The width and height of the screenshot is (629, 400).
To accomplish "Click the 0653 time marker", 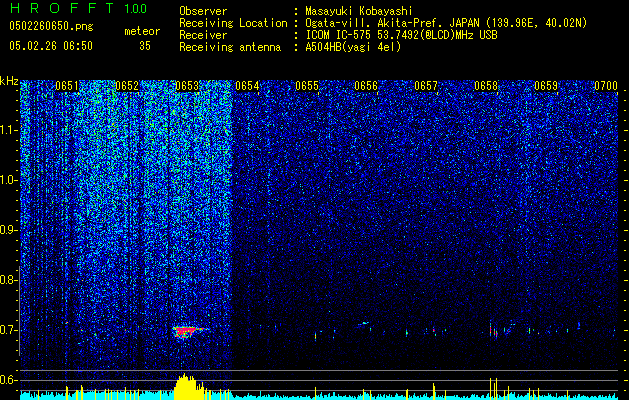I will coord(187,86).
